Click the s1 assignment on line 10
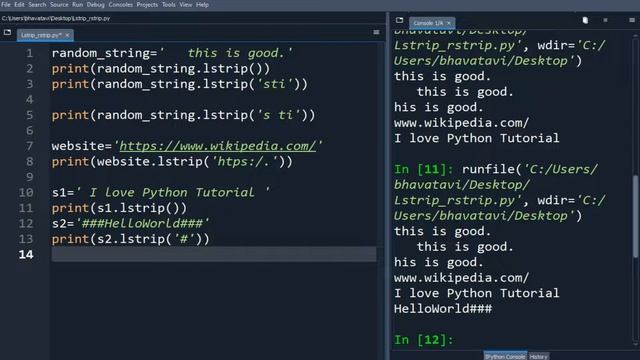Viewport: 640px width, 360px height. click(x=161, y=193)
